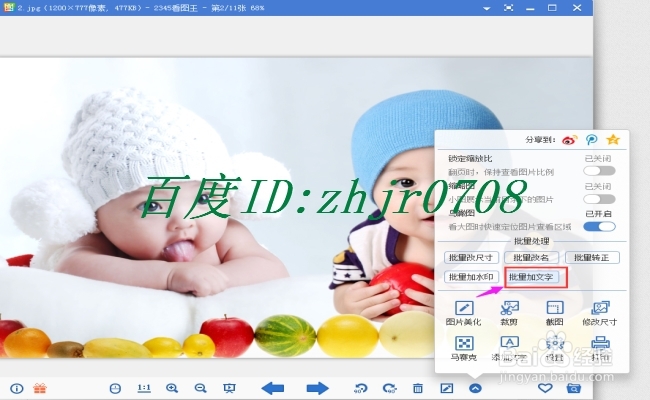Enter fullscreen mode from title bar
650x400 pixels.
coord(508,7)
